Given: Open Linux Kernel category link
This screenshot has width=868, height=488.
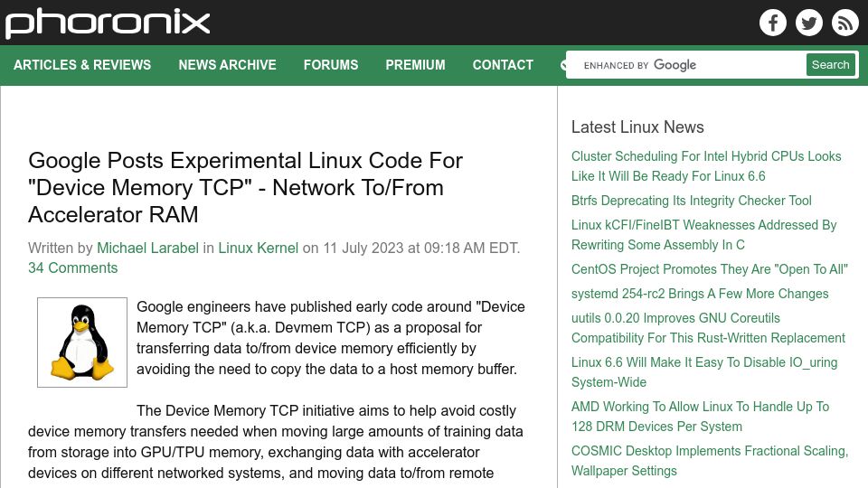Looking at the screenshot, I should tap(258, 248).
